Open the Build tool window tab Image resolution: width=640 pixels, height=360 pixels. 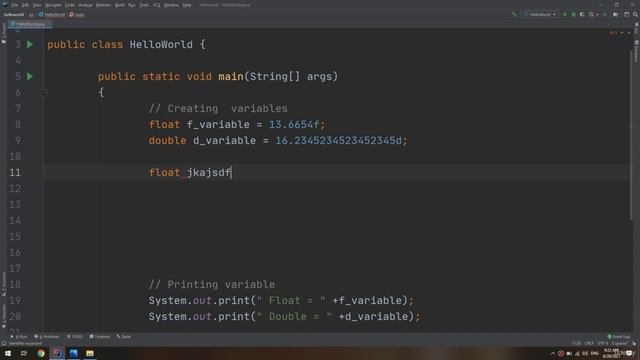[124, 337]
